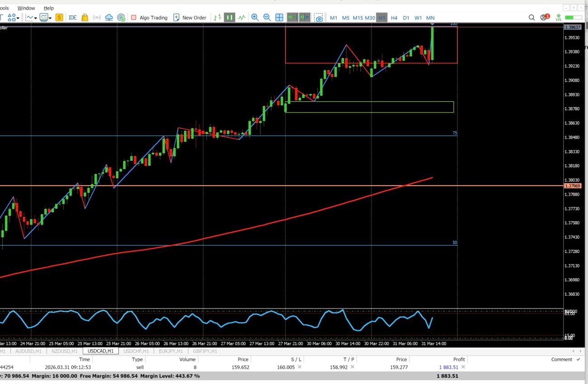Click the dollar sign trading icon
The width and height of the screenshot is (588, 384).
coord(59,18)
